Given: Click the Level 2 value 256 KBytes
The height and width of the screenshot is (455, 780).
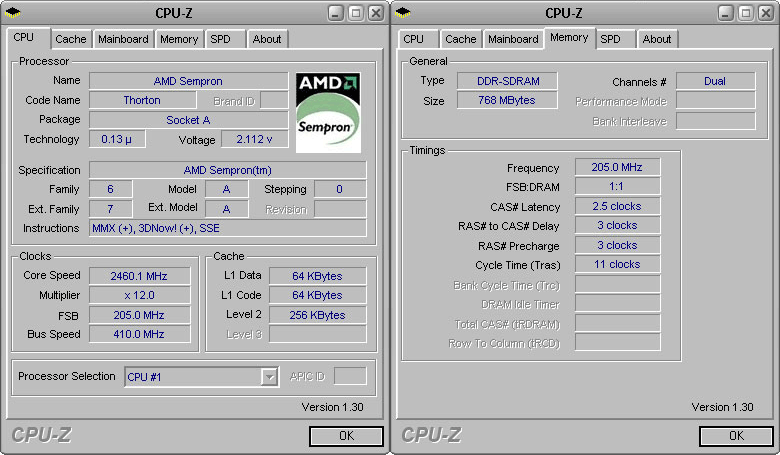Looking at the screenshot, I should pyautogui.click(x=317, y=315).
